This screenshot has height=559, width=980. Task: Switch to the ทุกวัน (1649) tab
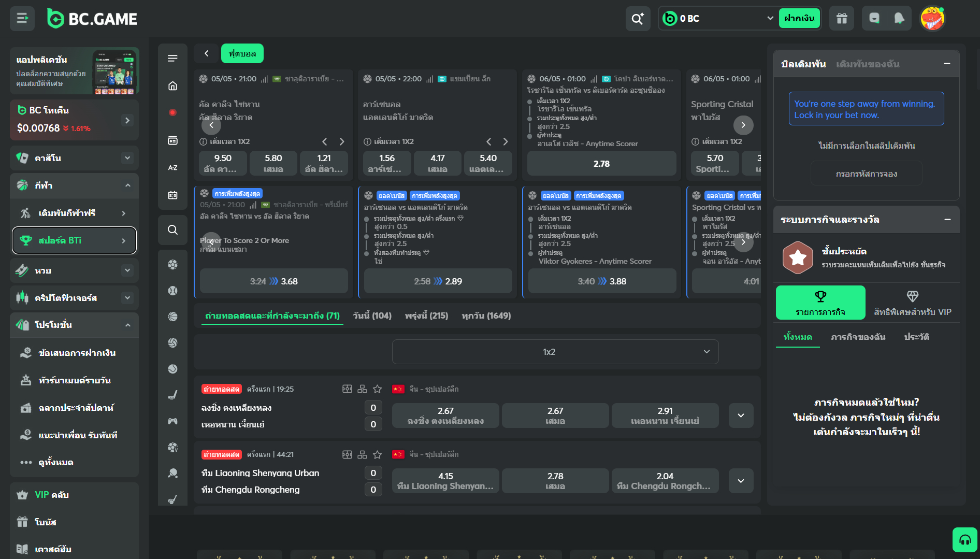[486, 316]
